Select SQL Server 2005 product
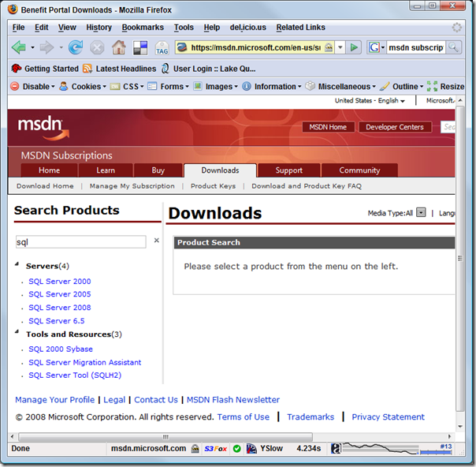Screen dimensions: 476x467 (60, 294)
